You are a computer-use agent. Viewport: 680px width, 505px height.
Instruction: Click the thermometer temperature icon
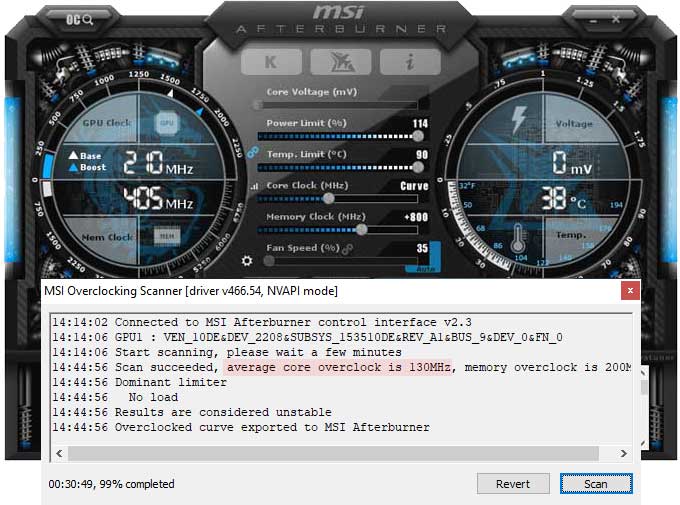(517, 238)
